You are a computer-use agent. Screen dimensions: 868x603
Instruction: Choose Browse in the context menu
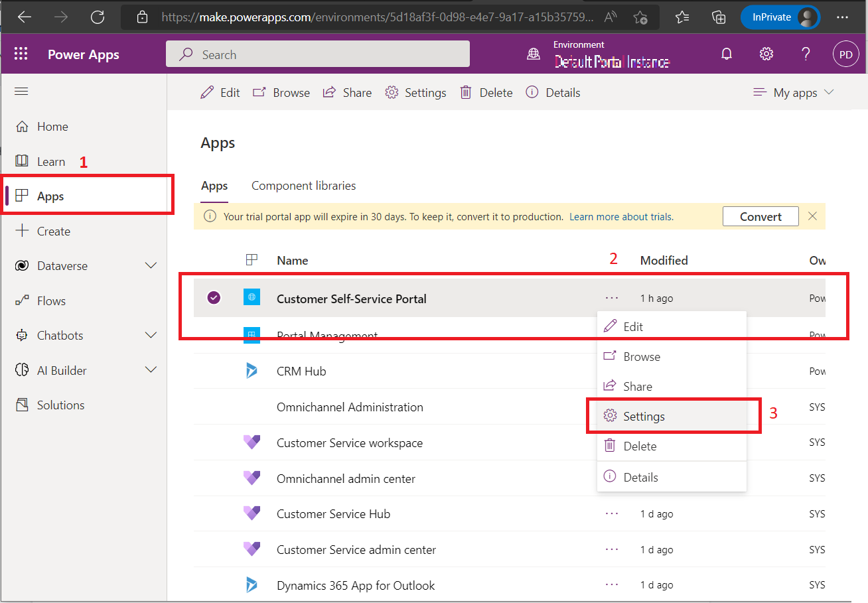tap(672, 356)
